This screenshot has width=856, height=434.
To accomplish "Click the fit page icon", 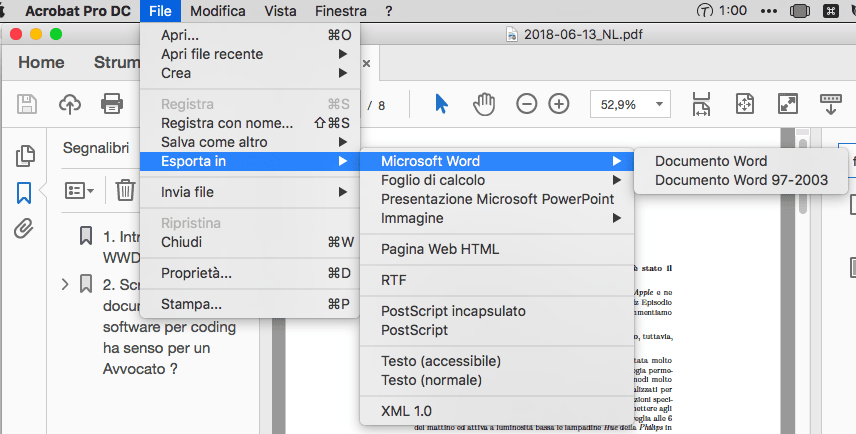I will point(745,104).
